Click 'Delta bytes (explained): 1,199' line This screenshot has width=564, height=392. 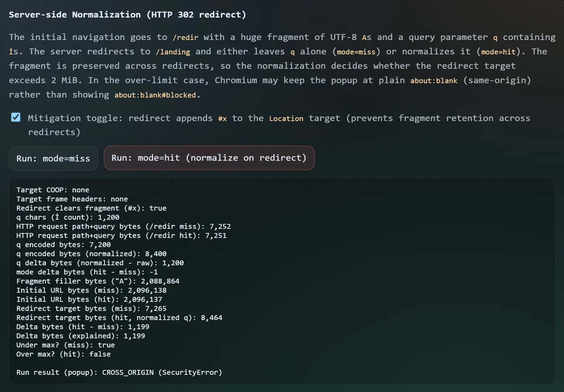81,336
